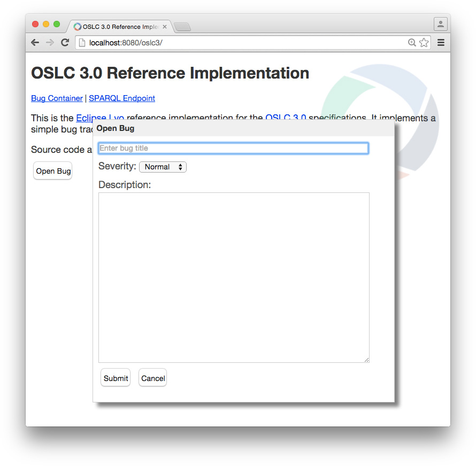Go back using browser back arrow

pyautogui.click(x=35, y=42)
